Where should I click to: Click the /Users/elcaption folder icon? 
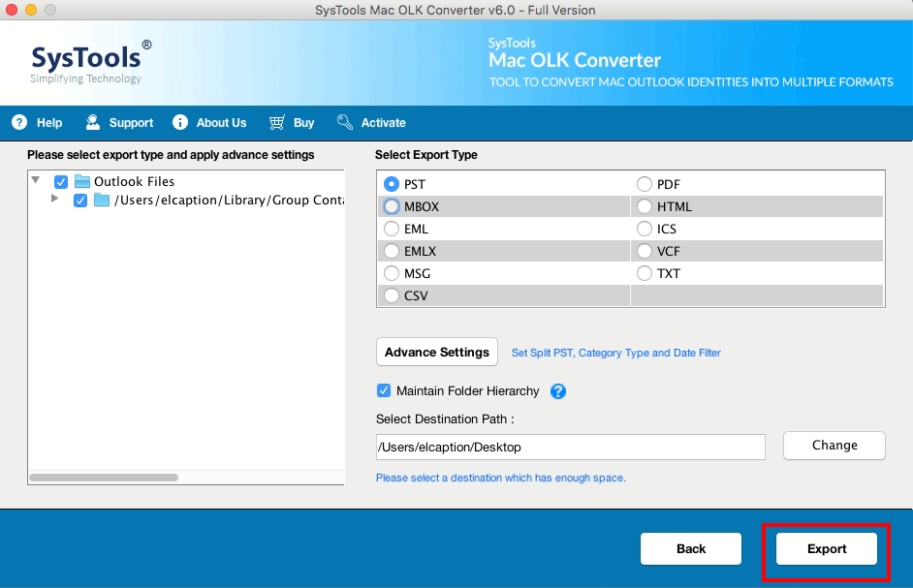coord(102,201)
